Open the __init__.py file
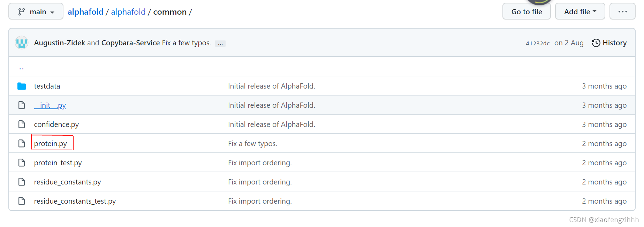Screen dimensions: 644x227 click(x=50, y=105)
